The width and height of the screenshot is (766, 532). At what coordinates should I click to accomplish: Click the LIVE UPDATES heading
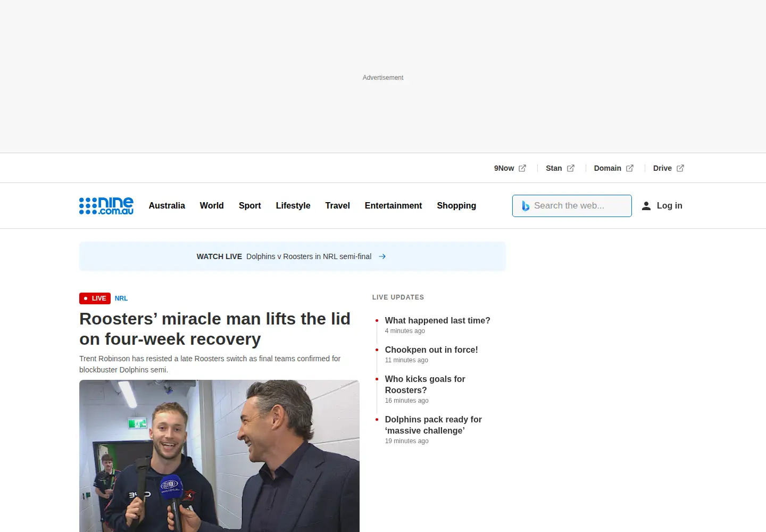tap(398, 297)
